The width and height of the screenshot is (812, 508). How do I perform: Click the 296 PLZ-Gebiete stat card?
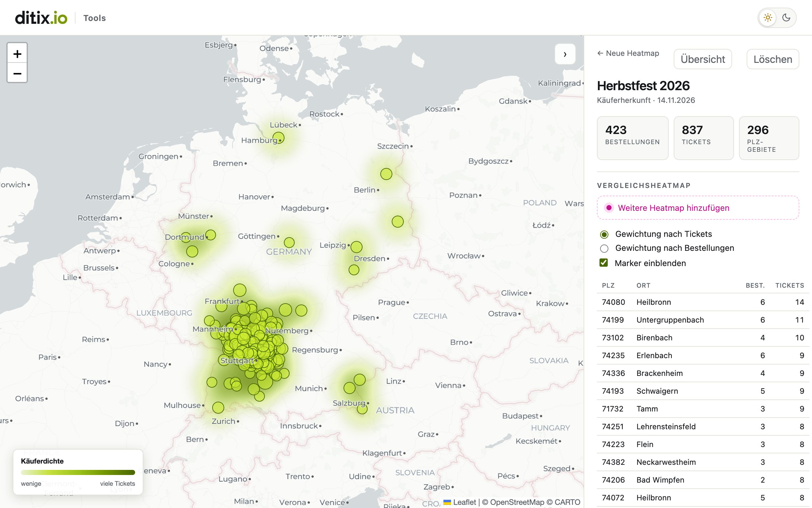(769, 138)
